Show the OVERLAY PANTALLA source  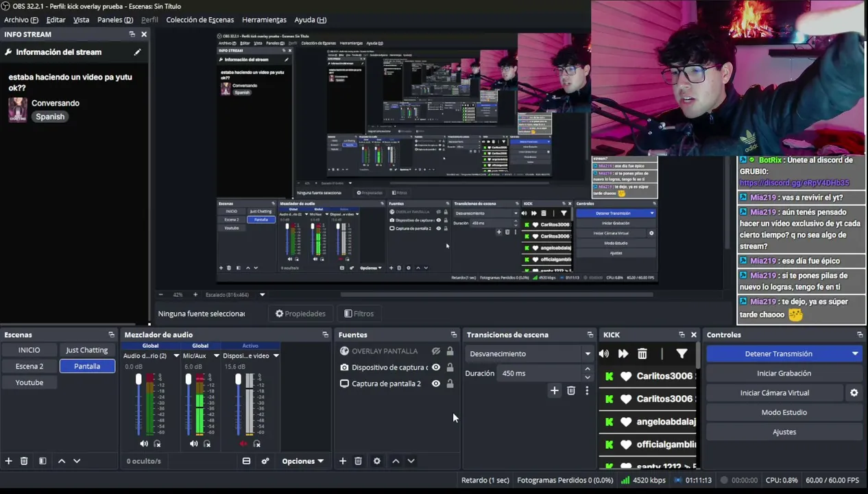coord(435,351)
